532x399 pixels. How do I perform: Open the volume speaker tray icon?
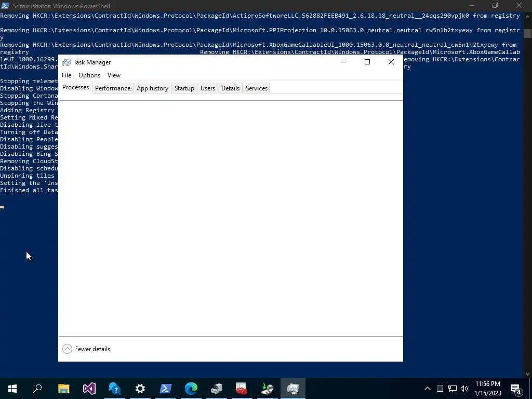click(464, 389)
